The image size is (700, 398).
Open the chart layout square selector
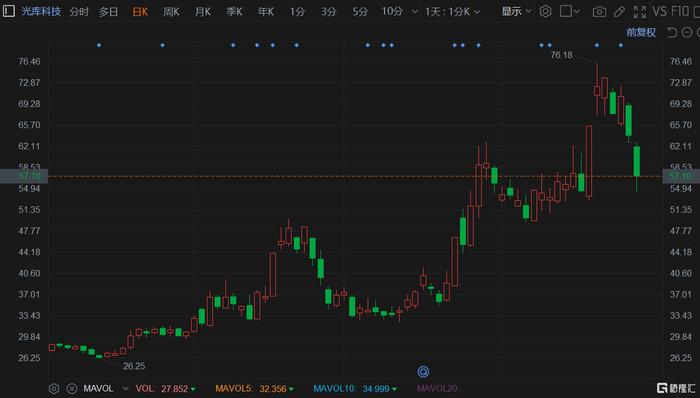[566, 11]
